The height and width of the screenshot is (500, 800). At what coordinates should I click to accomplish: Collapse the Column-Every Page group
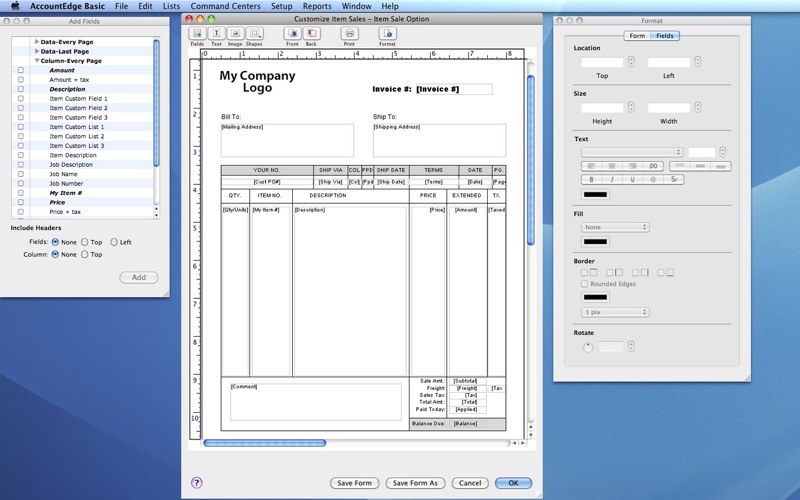(37, 61)
